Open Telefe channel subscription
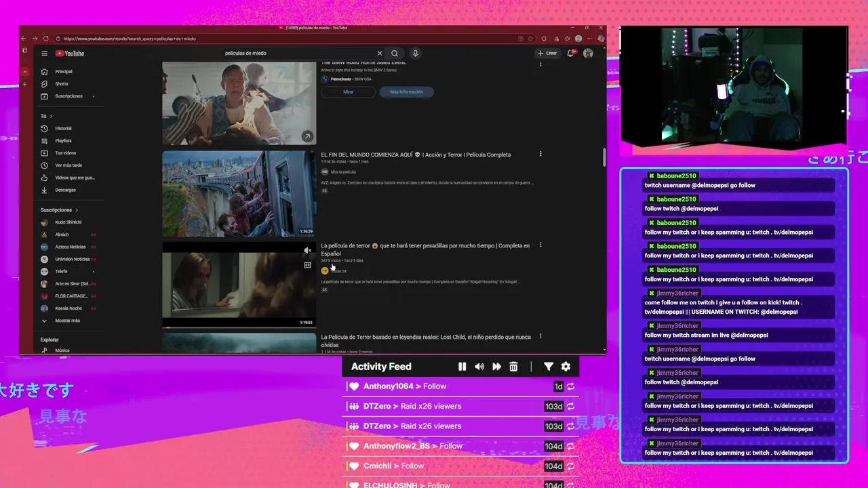 (61, 271)
